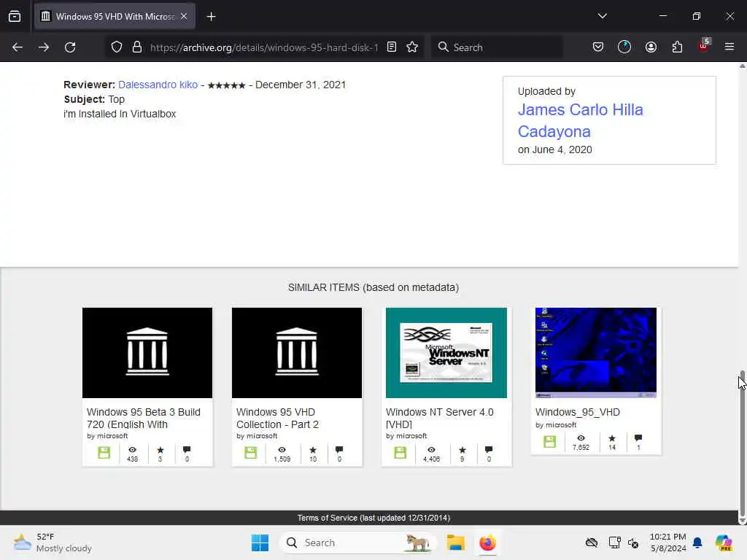Open the Extensions puzzle icon

(x=677, y=47)
